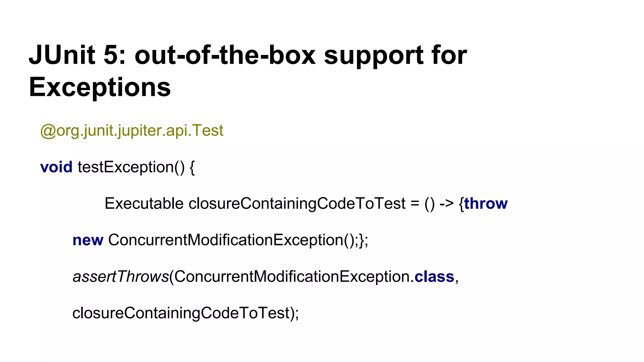
Task: Click 'support for' in the title
Action: tap(395, 55)
